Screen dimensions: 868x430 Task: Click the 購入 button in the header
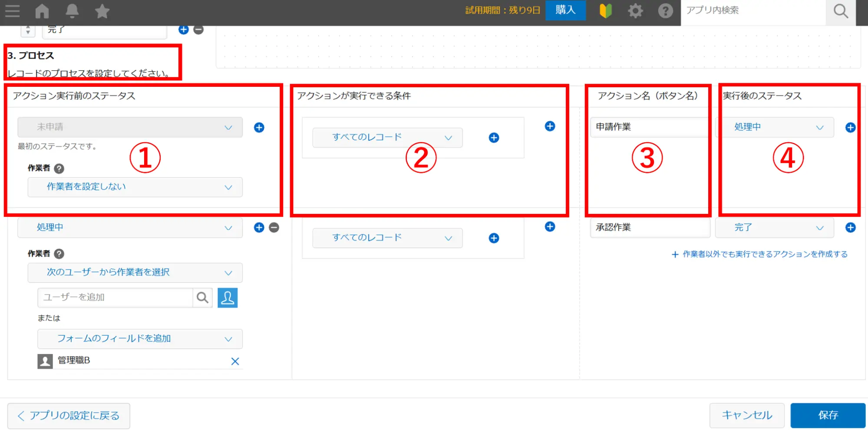(x=565, y=10)
